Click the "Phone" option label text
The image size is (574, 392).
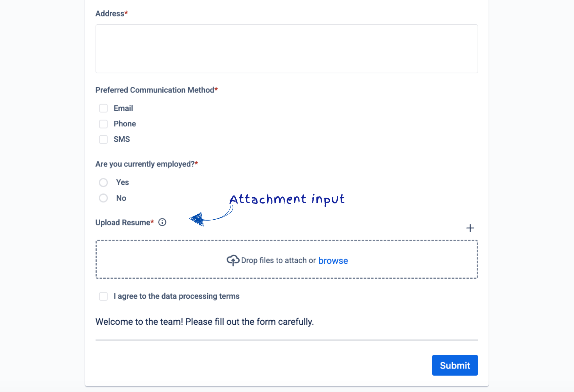coord(125,124)
